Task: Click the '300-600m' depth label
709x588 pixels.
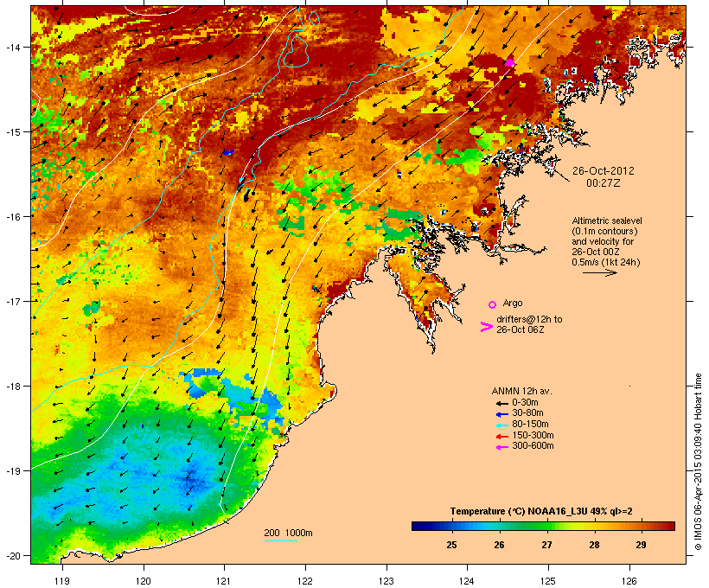Action: (x=533, y=446)
